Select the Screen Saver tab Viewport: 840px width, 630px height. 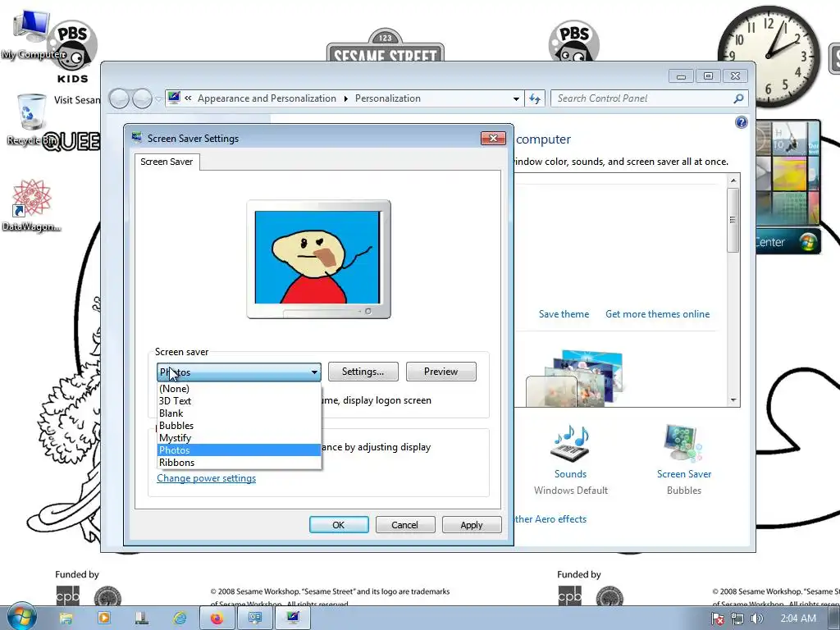(x=167, y=162)
